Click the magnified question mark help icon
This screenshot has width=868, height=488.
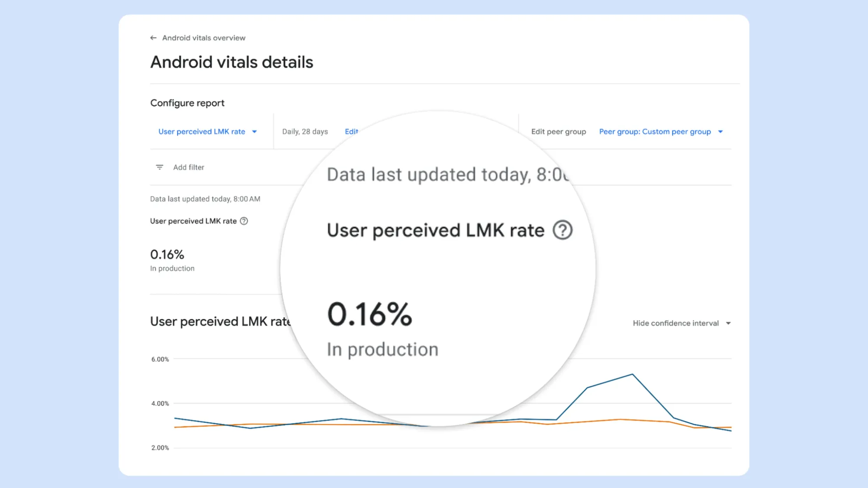(563, 230)
